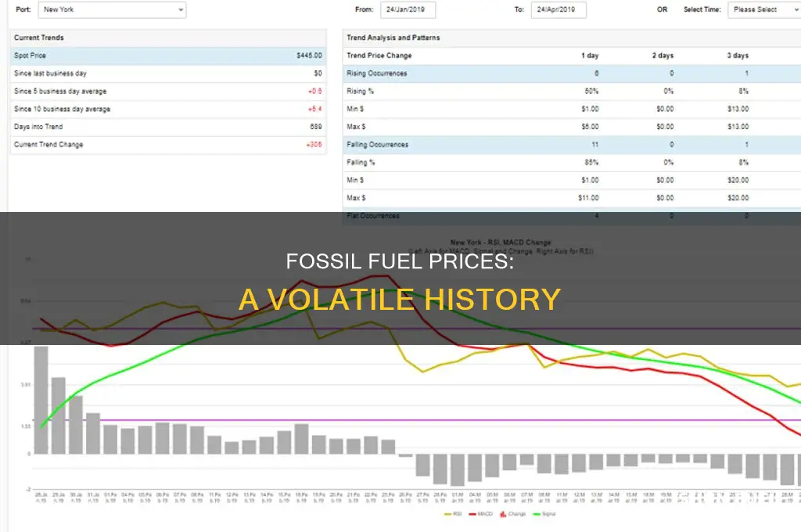Click the 50% rising value
This screenshot has height=532, width=801.
(x=591, y=92)
